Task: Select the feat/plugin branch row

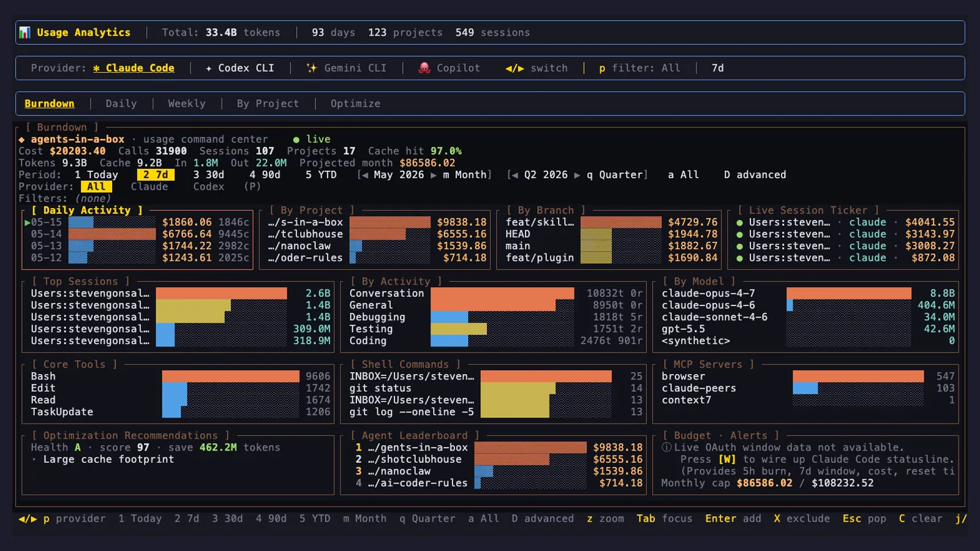Action: [611, 258]
